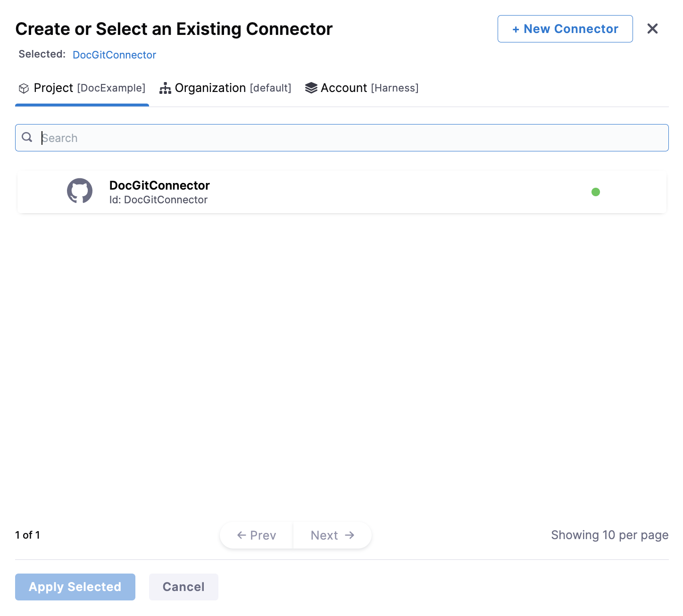
Task: Click the left arrow in Prev
Action: tap(242, 535)
